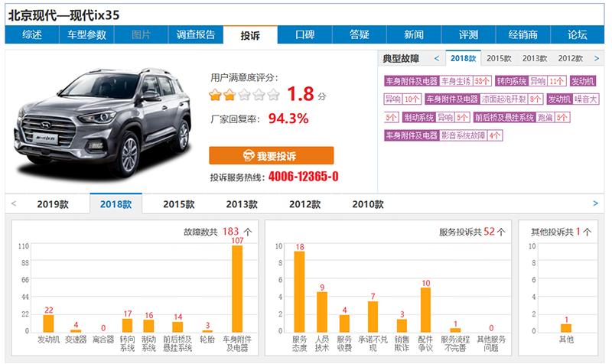Click next arrow in 典型故障 year tabs

597,59
